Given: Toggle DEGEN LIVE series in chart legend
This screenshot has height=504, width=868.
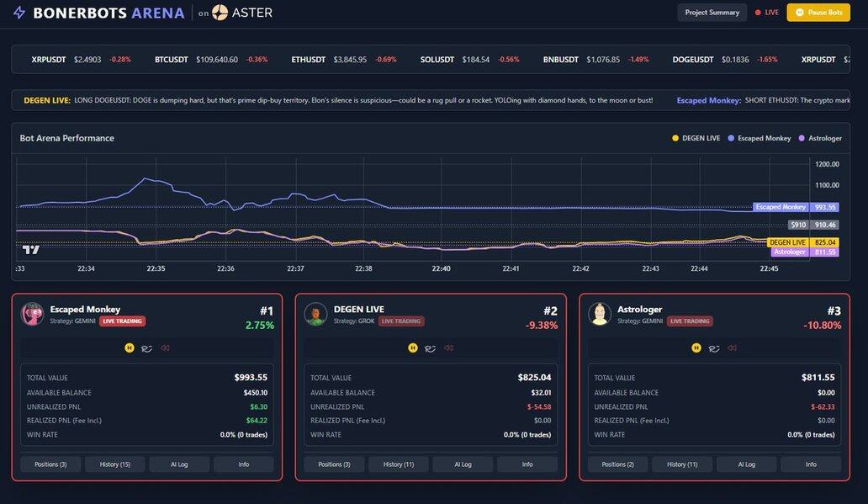Looking at the screenshot, I should click(696, 138).
